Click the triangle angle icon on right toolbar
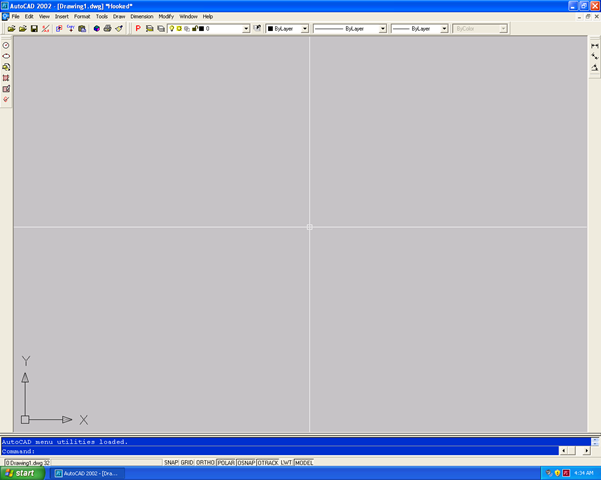The width and height of the screenshot is (601, 480). pos(594,67)
